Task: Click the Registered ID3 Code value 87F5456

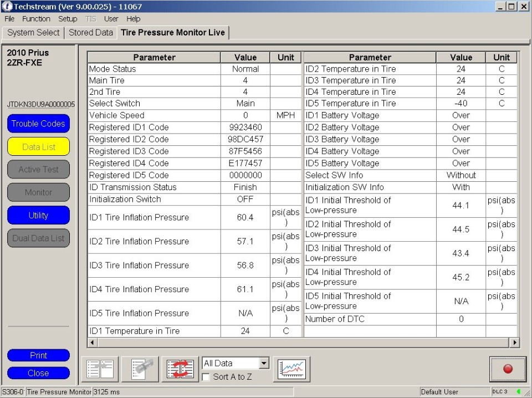Action: coord(245,151)
